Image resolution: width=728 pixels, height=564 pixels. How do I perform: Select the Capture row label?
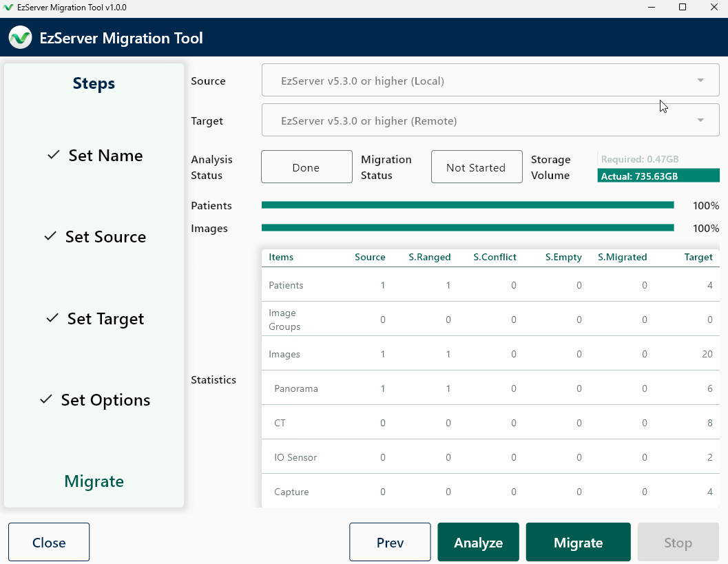291,492
